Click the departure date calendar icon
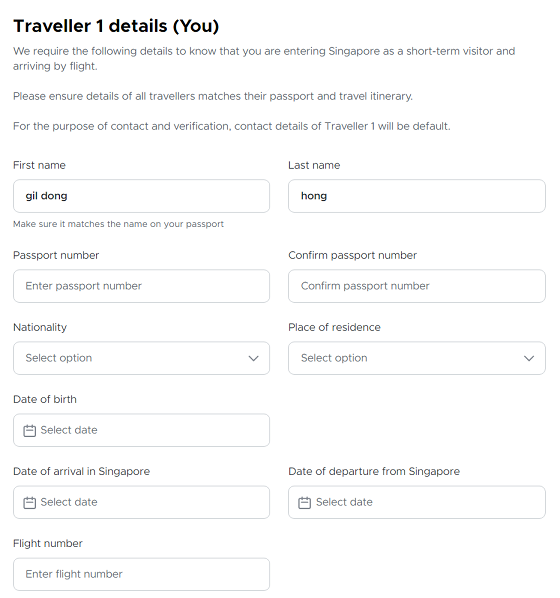The image size is (560, 598). tap(304, 503)
